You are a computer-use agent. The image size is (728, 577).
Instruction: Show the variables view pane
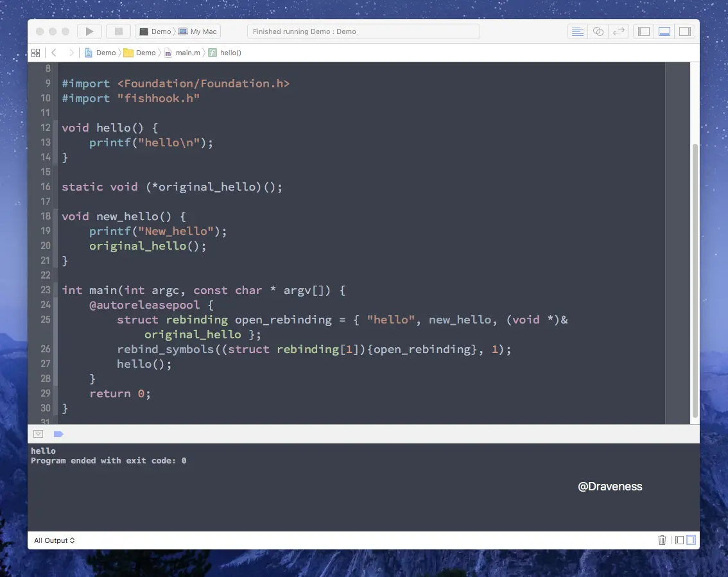tap(679, 540)
